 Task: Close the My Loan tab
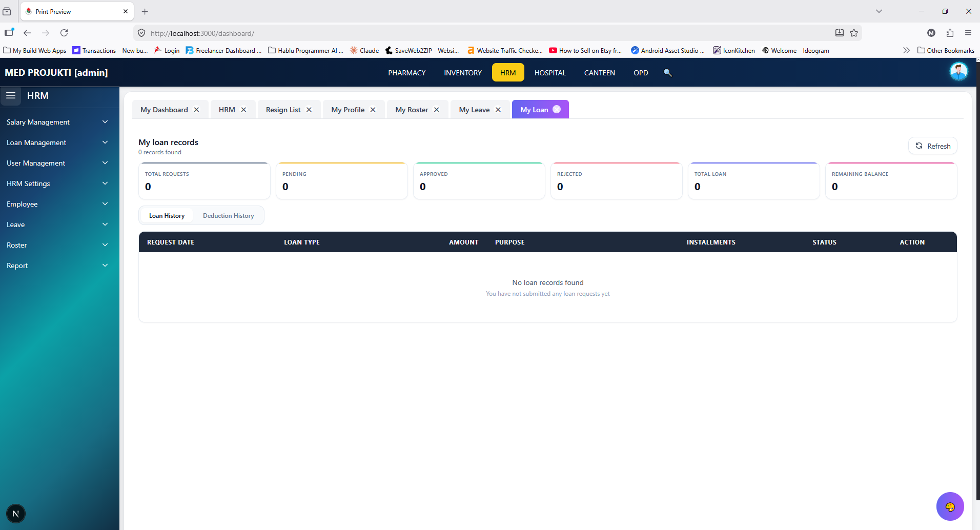[557, 109]
